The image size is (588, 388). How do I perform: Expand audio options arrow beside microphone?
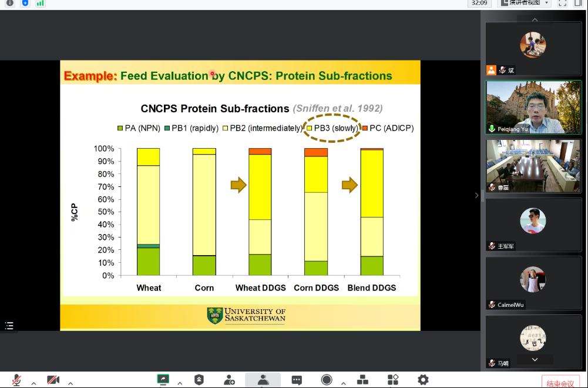pos(33,383)
